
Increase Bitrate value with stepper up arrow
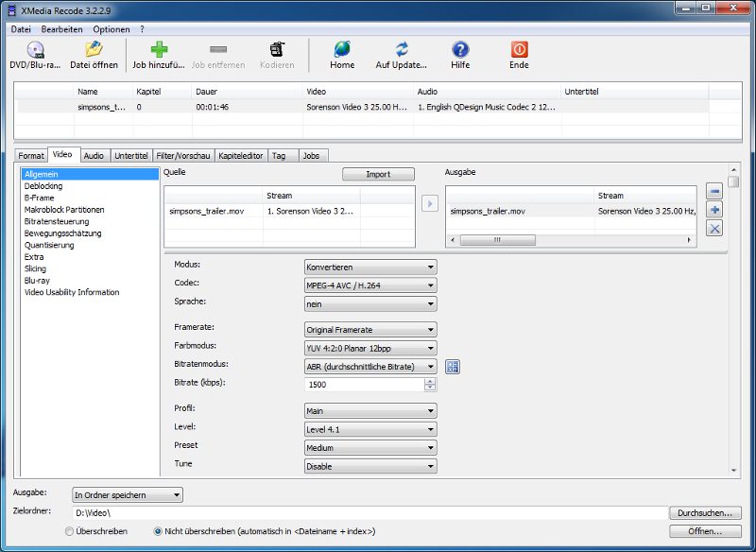pos(431,382)
